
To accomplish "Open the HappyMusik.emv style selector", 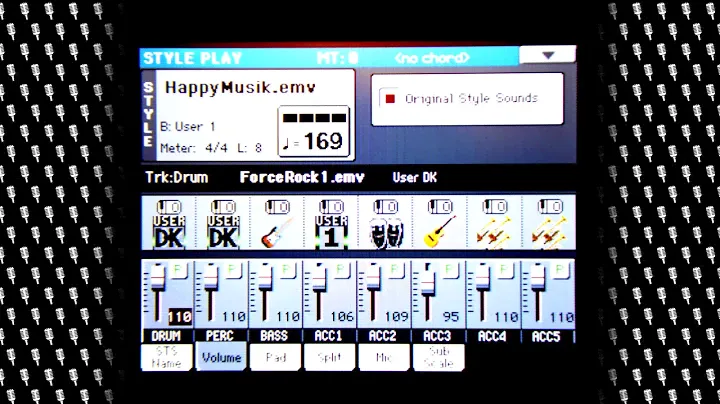I will (240, 88).
